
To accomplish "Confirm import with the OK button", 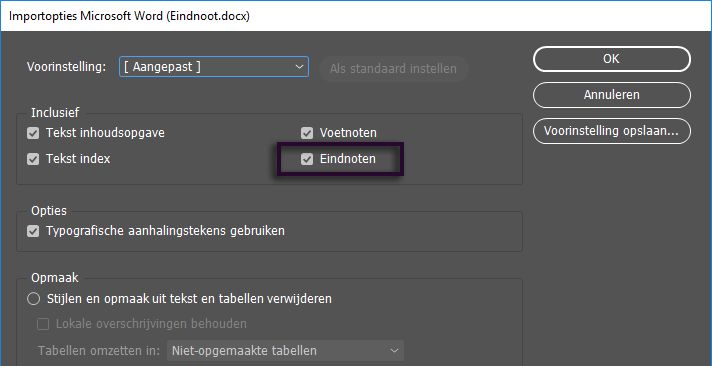I will (612, 59).
